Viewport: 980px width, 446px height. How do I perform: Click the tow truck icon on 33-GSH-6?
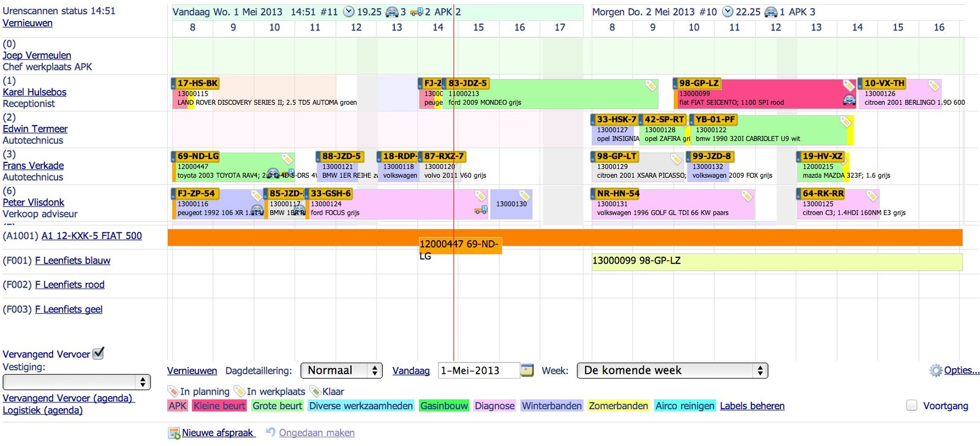[481, 210]
